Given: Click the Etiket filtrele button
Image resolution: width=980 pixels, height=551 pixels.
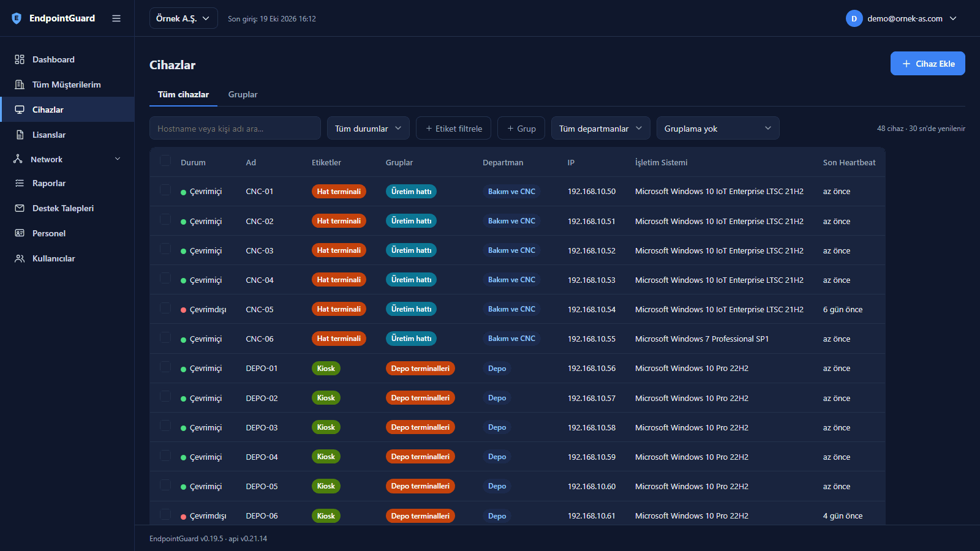Looking at the screenshot, I should (453, 128).
